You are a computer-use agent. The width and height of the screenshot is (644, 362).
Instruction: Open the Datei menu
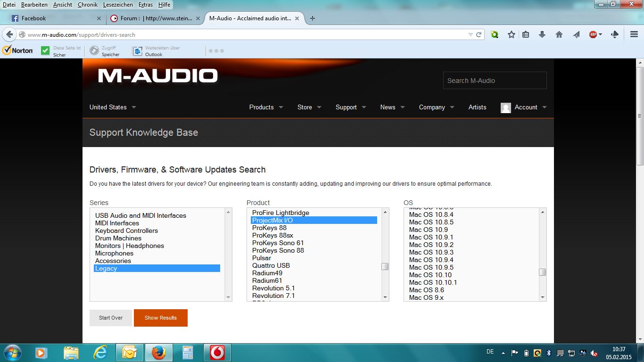(x=9, y=5)
